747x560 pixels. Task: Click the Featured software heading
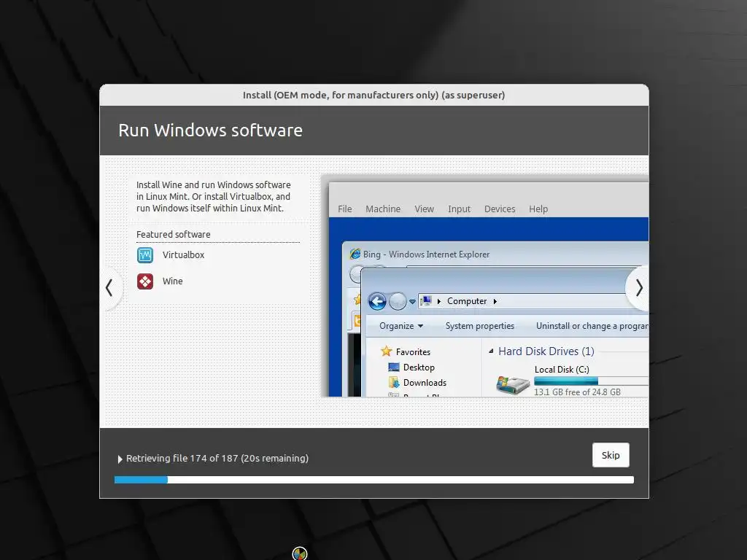pos(174,234)
